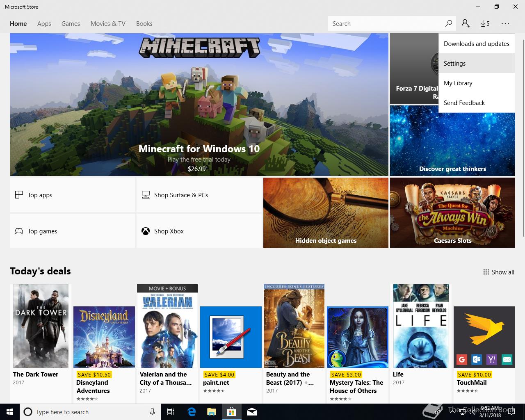Click the Type here to search box
This screenshot has width=525, height=420.
click(89, 412)
